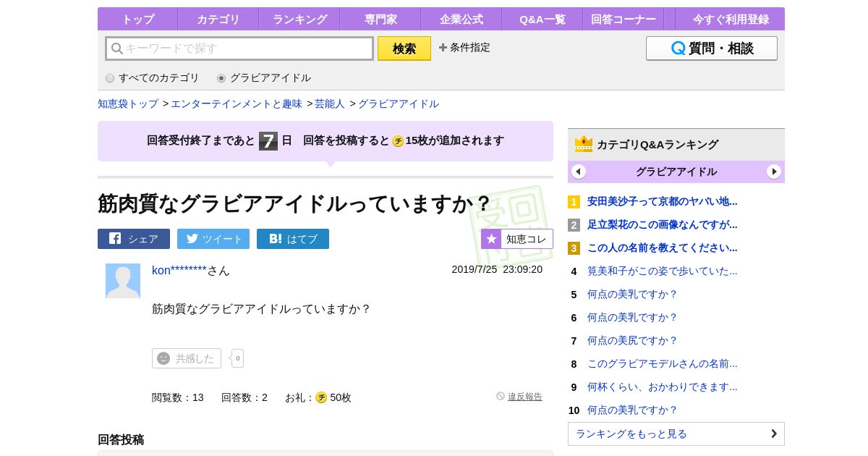Open the カテゴリ tab

pos(218,19)
